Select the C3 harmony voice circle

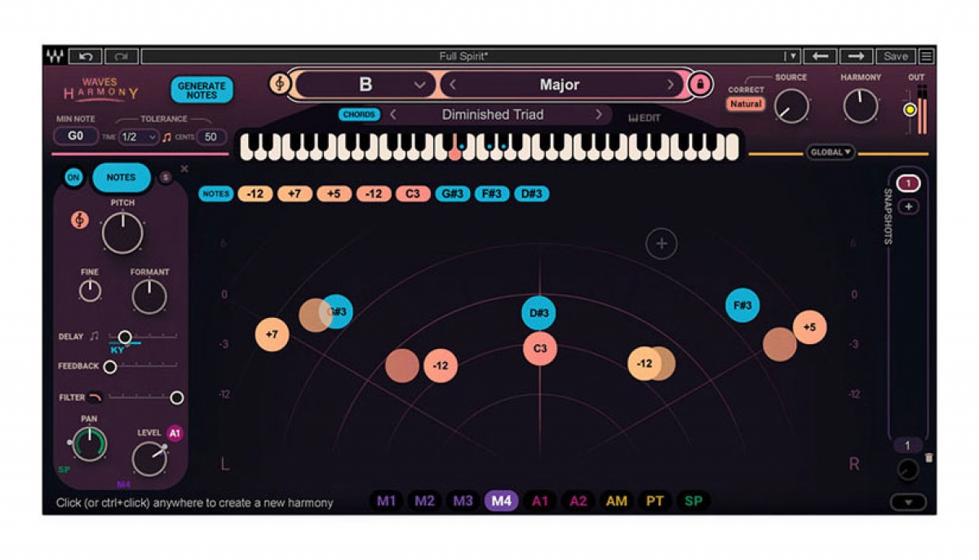tap(540, 348)
